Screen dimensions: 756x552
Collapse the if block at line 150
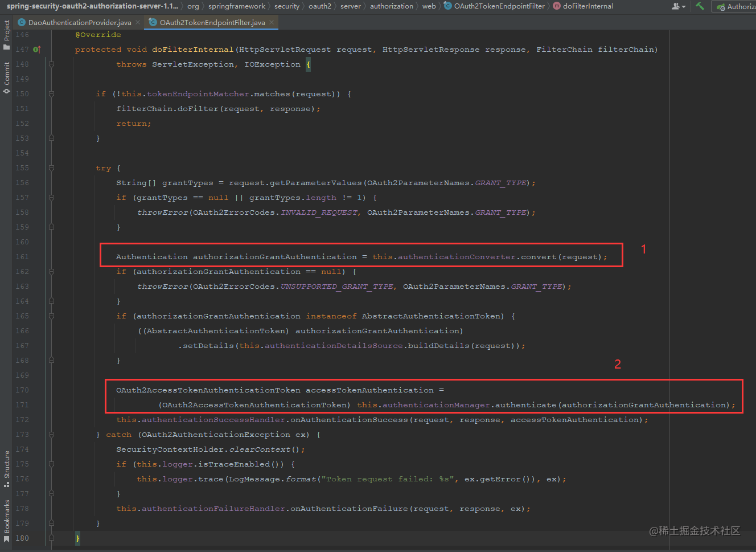(x=51, y=94)
